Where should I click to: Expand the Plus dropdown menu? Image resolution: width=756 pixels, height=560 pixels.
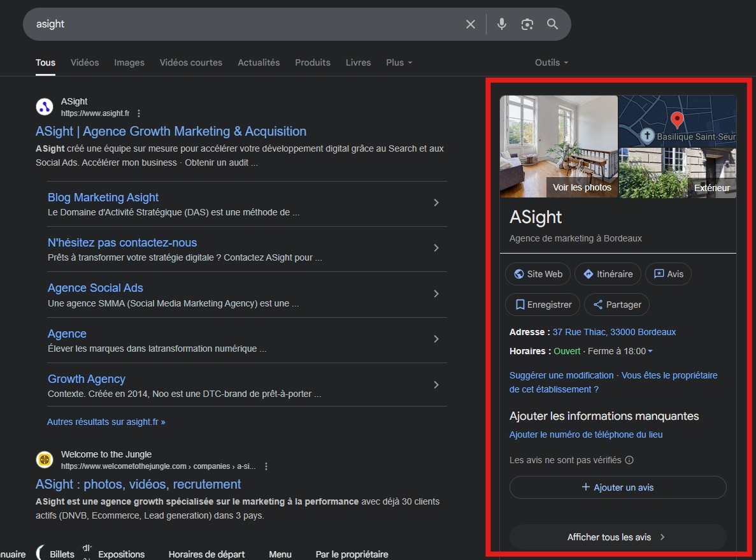[x=399, y=62]
